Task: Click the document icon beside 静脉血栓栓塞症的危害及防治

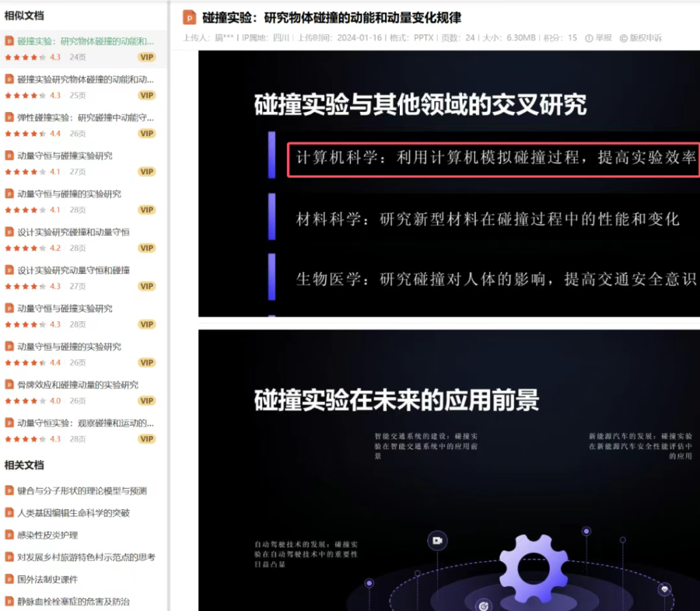Action: (9, 601)
